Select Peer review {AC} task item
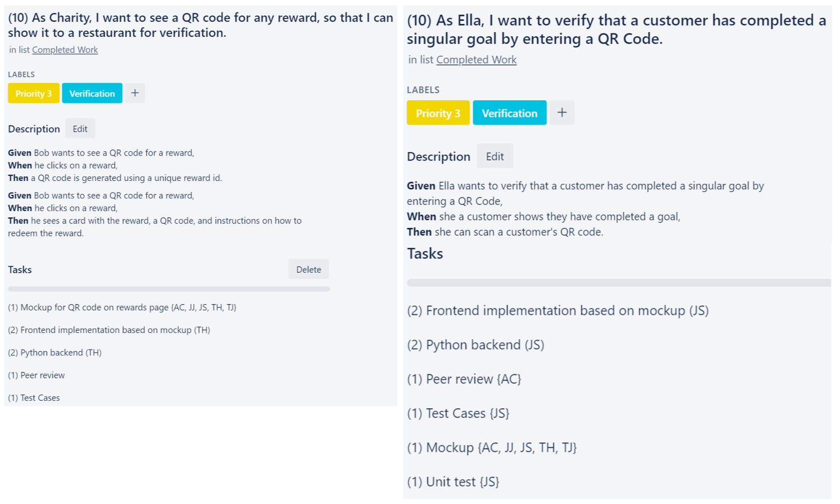 (464, 379)
